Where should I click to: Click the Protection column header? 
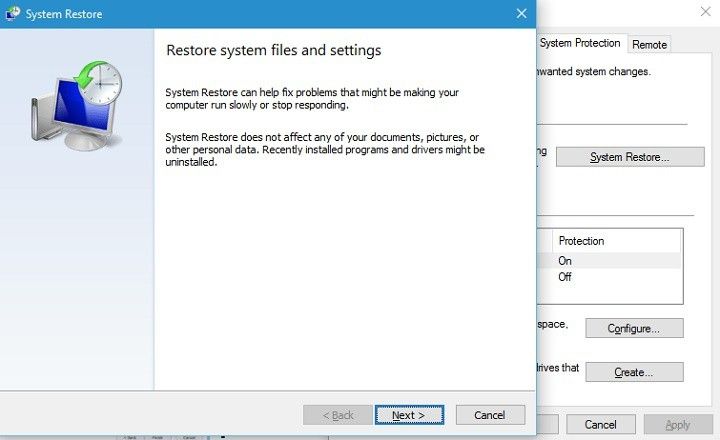[x=616, y=241]
